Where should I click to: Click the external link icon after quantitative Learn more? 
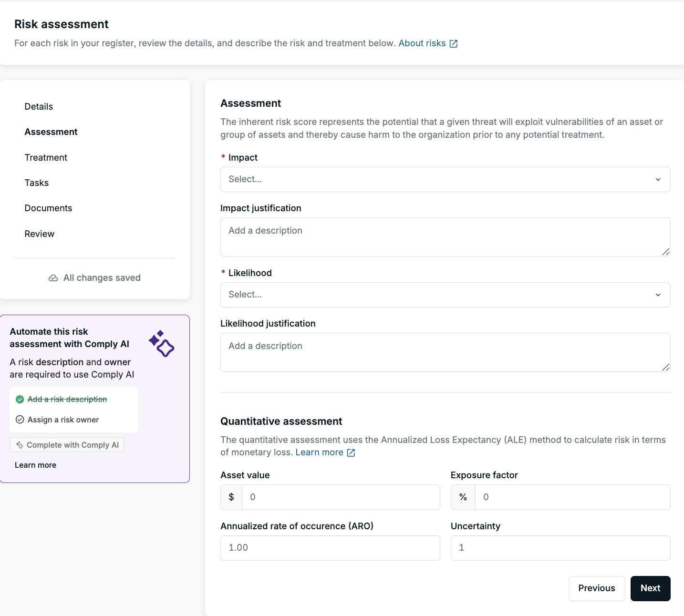tap(351, 453)
